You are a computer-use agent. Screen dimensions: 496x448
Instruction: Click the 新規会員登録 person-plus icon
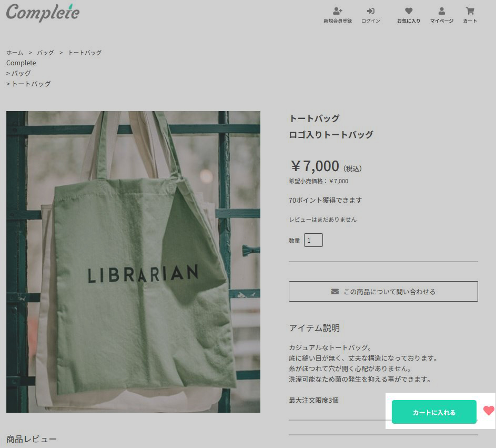click(x=338, y=11)
